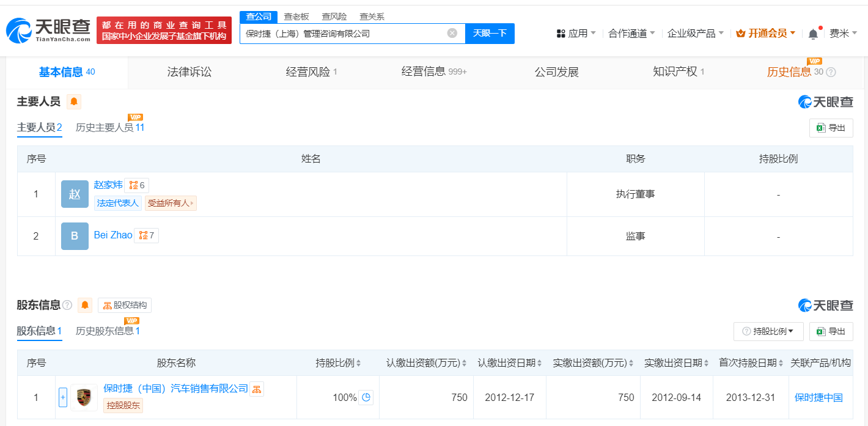Click the bell icon beside 股东信息
868x426 pixels.
[x=85, y=304]
